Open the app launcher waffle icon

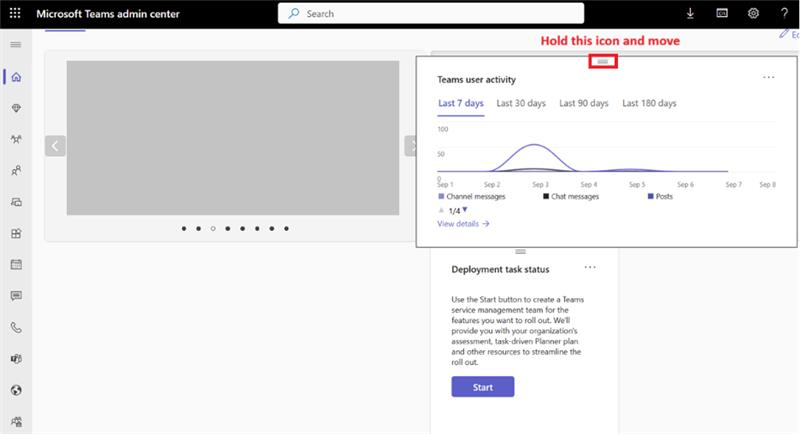[x=15, y=13]
